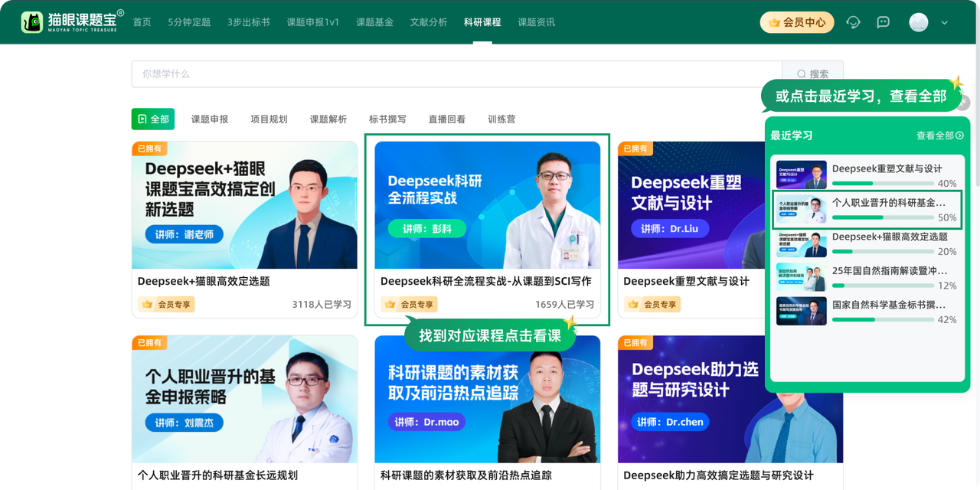Click thumbnail of 25年国自然指南解读 recent item

click(x=802, y=277)
